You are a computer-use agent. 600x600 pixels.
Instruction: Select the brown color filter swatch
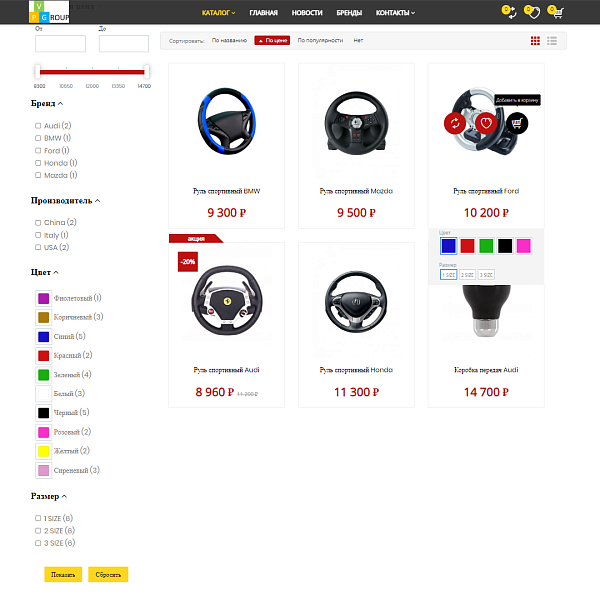[44, 317]
